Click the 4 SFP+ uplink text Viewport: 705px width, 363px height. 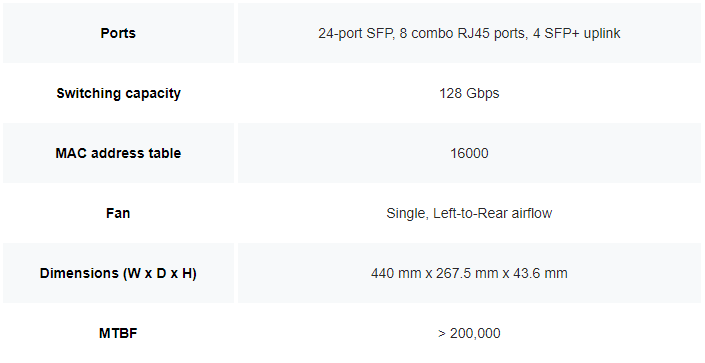click(577, 33)
